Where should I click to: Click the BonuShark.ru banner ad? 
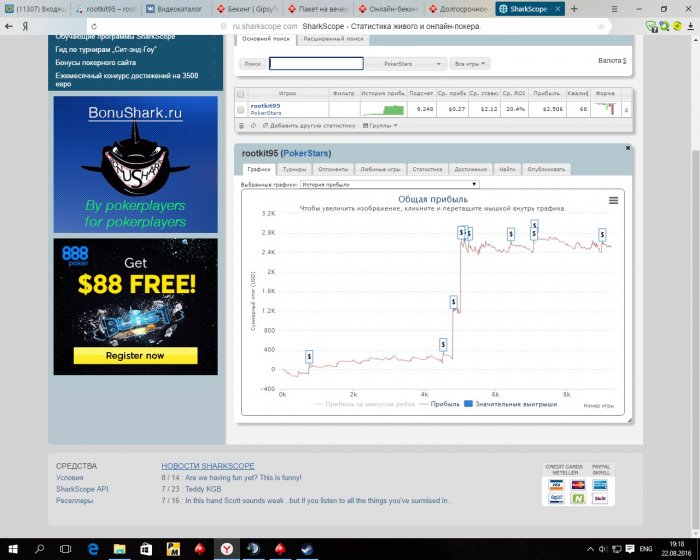tap(136, 164)
